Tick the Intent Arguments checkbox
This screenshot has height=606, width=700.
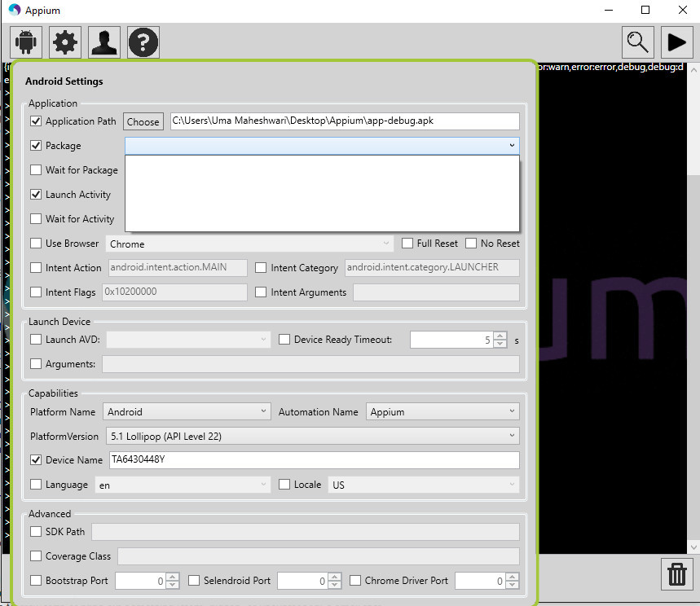pos(261,292)
